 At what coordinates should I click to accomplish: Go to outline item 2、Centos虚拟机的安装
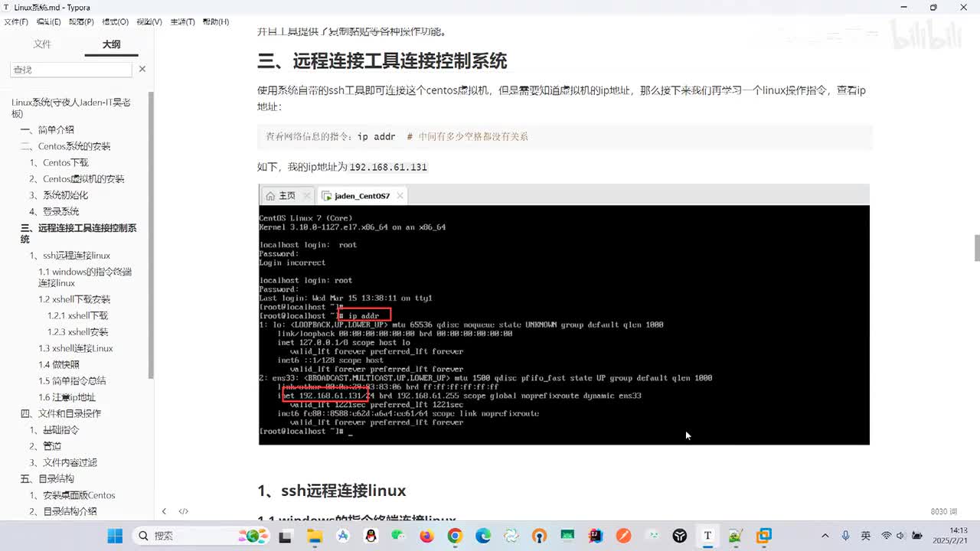77,179
